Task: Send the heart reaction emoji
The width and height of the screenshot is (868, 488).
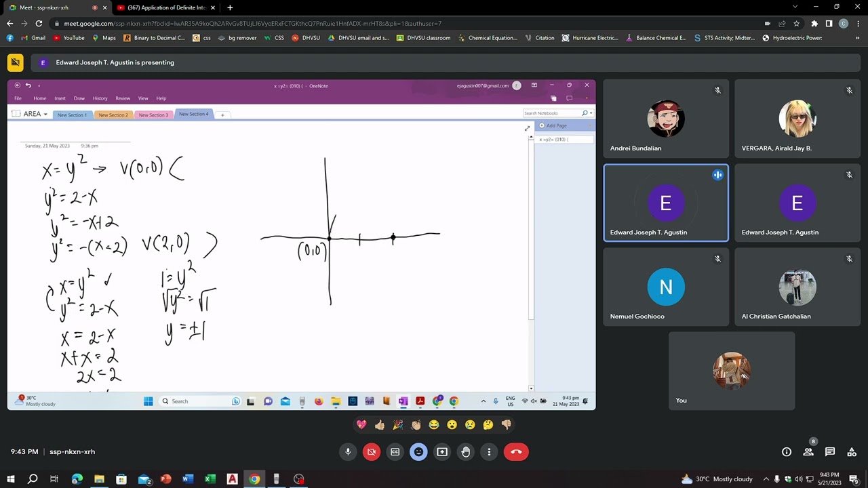Action: point(361,425)
